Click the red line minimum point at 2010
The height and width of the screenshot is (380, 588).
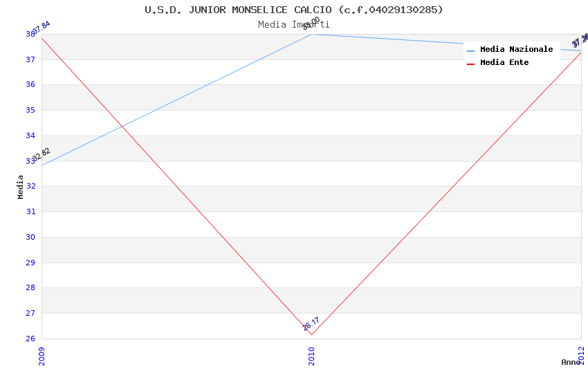tap(311, 334)
